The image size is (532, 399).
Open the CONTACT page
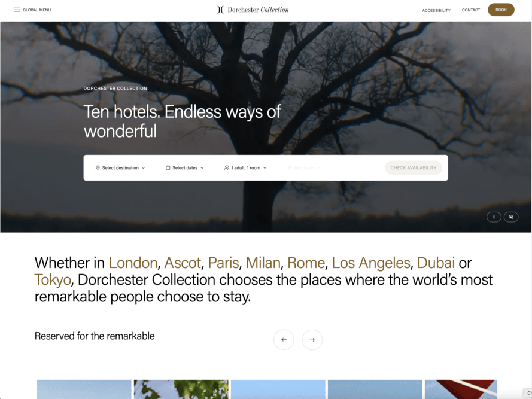coord(471,10)
